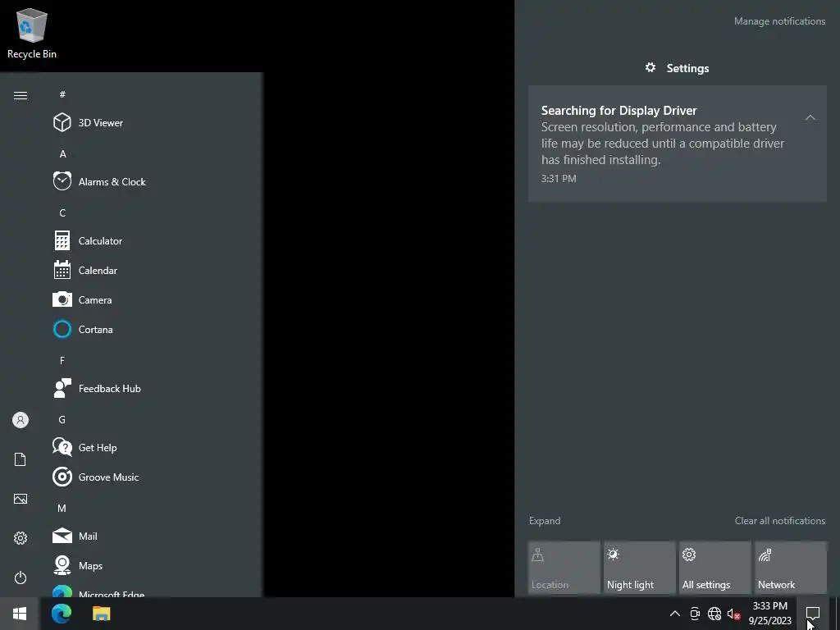Click the Windows Start button

[20, 614]
